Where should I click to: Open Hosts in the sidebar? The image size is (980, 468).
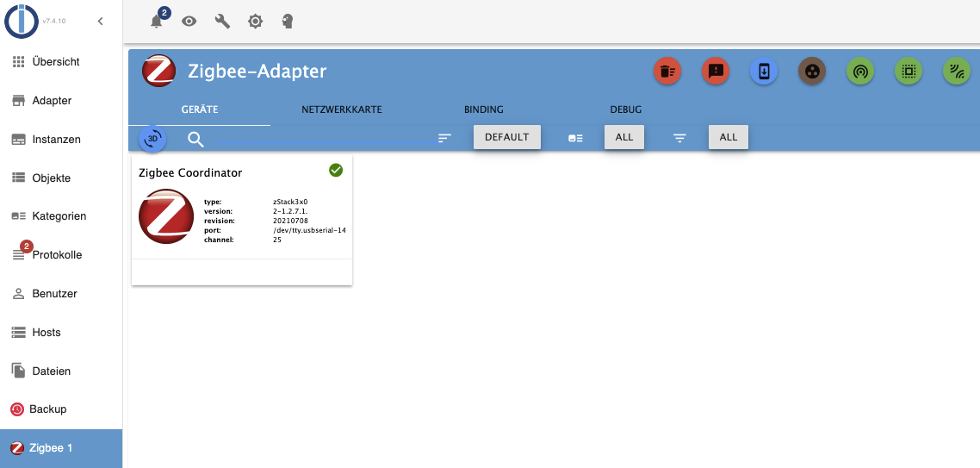click(61, 332)
